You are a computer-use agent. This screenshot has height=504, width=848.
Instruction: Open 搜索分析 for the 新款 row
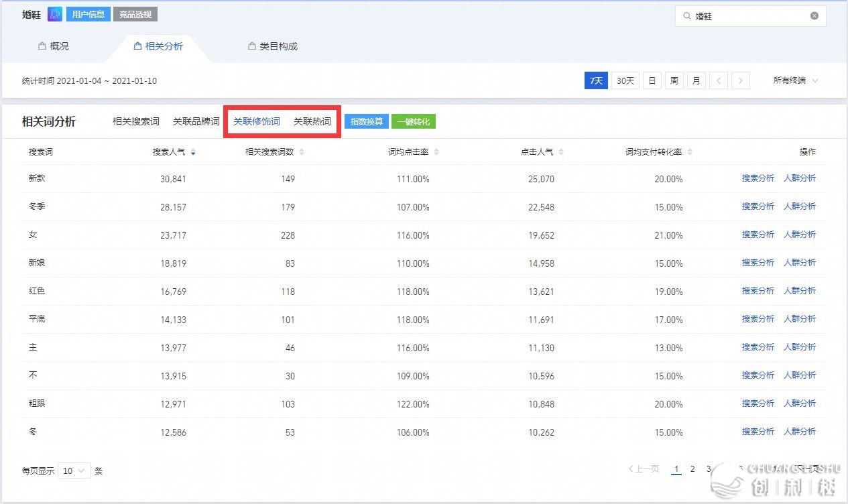tap(758, 178)
